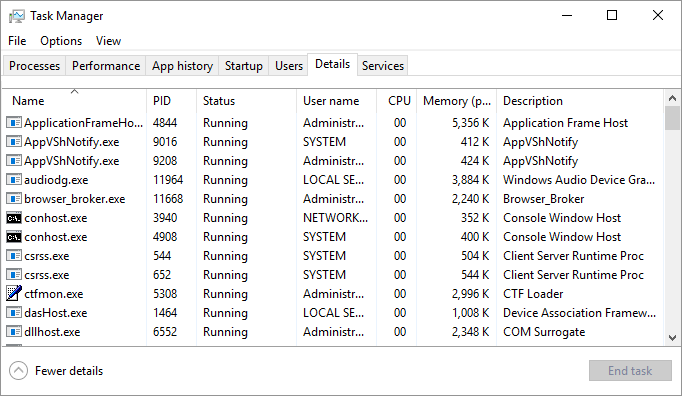
Task: Click icon of AppVShNotify.exe with PID 9016
Action: [x=14, y=142]
